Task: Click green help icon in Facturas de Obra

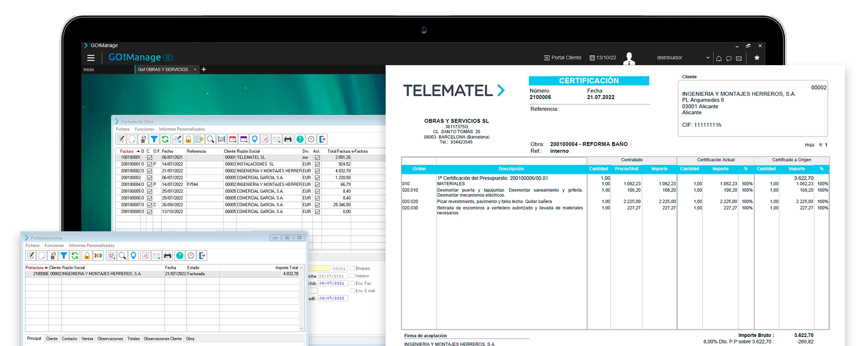Action: click(x=300, y=139)
